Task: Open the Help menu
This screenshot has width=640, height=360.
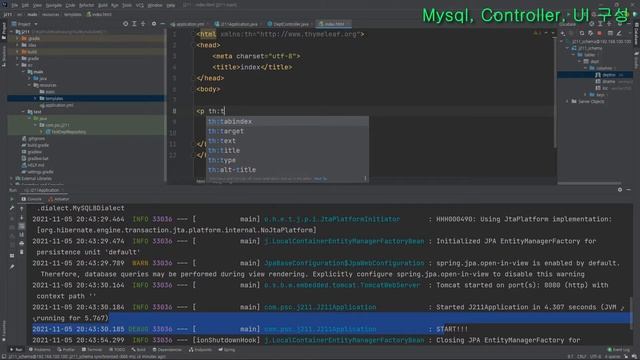Action: pos(171,5)
